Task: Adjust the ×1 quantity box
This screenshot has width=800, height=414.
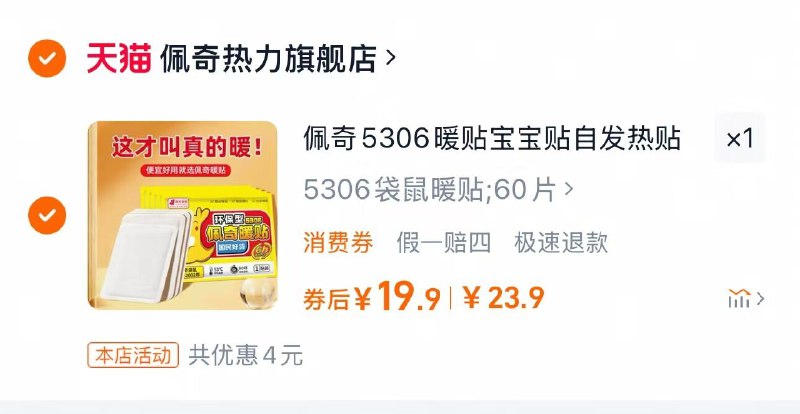Action: 740,138
